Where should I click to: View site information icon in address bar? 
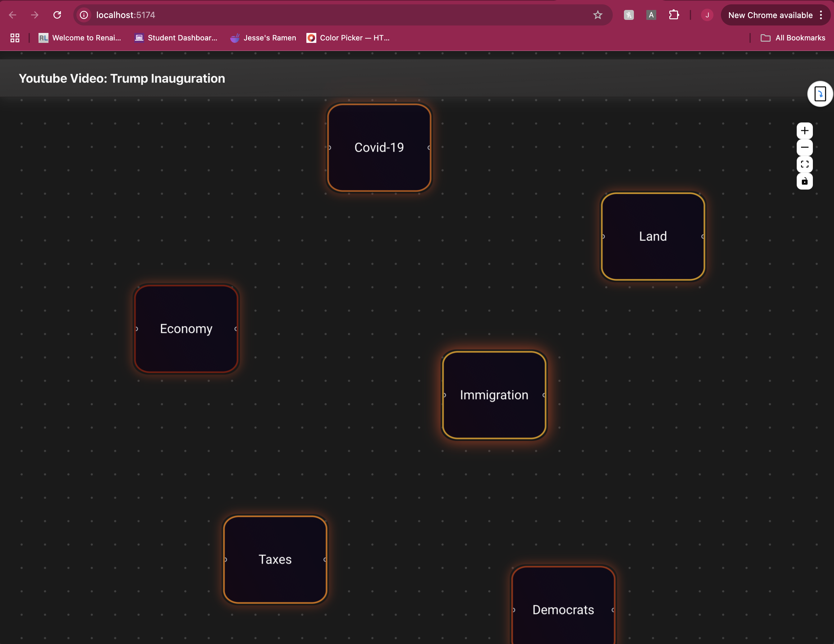[x=84, y=15]
